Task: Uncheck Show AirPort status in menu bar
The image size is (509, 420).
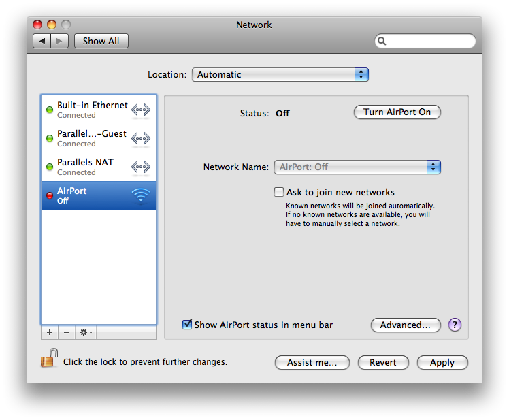Action: [x=187, y=324]
